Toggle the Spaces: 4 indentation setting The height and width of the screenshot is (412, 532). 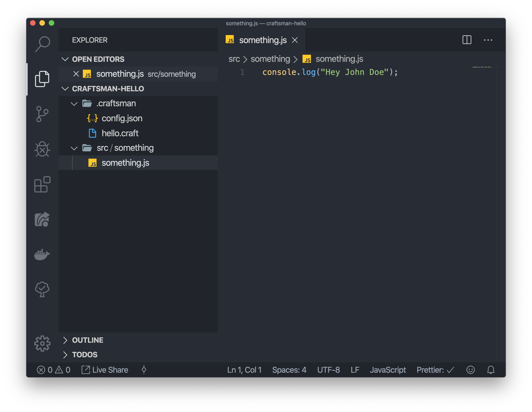289,370
